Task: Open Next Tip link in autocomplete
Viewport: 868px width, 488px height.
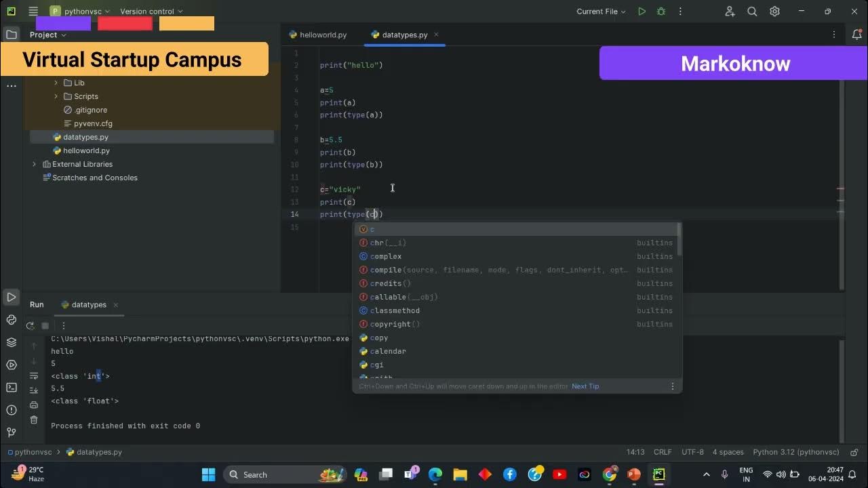Action: click(585, 386)
